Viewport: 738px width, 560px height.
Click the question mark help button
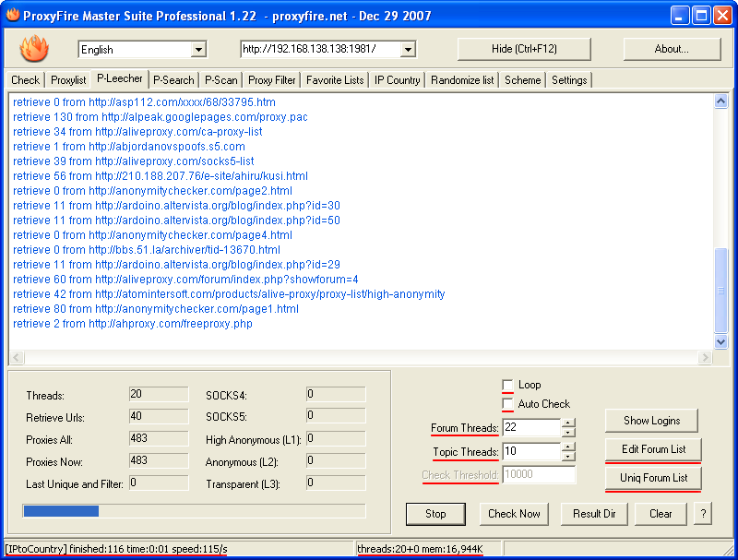(x=703, y=514)
